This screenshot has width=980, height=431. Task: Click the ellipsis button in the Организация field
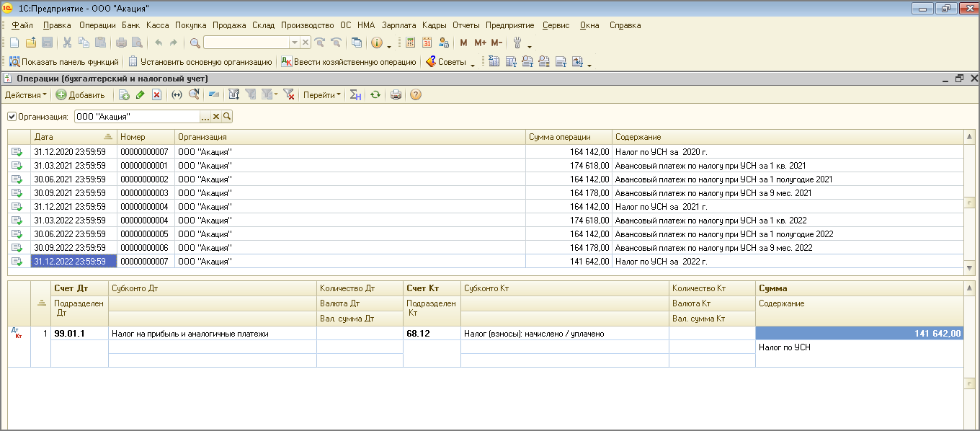tap(205, 116)
